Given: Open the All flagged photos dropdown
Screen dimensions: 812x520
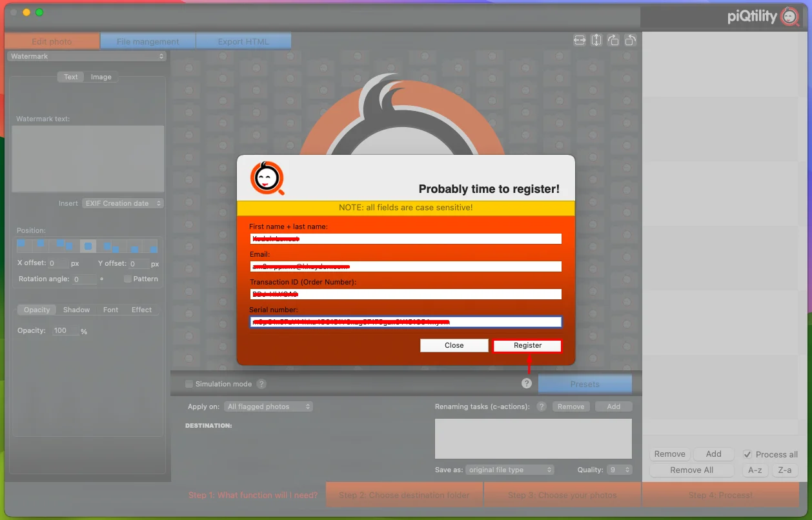Looking at the screenshot, I should [x=269, y=406].
